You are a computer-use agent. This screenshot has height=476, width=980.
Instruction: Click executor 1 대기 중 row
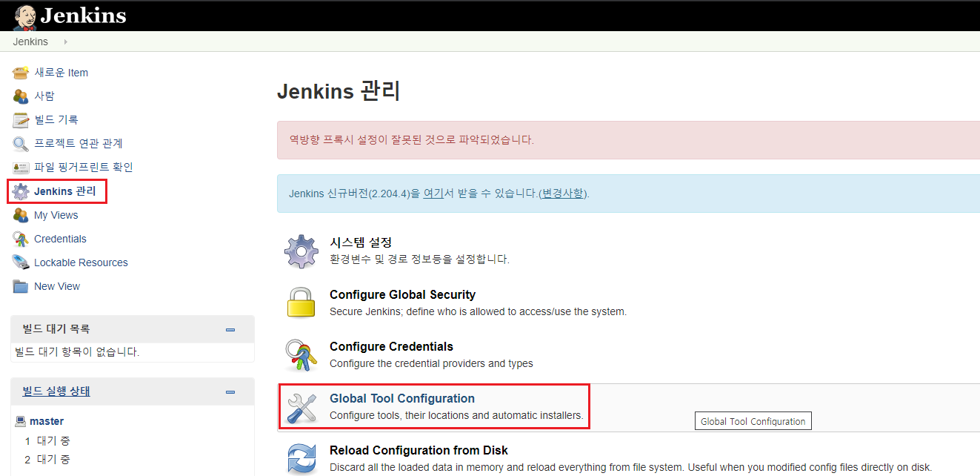coord(47,440)
